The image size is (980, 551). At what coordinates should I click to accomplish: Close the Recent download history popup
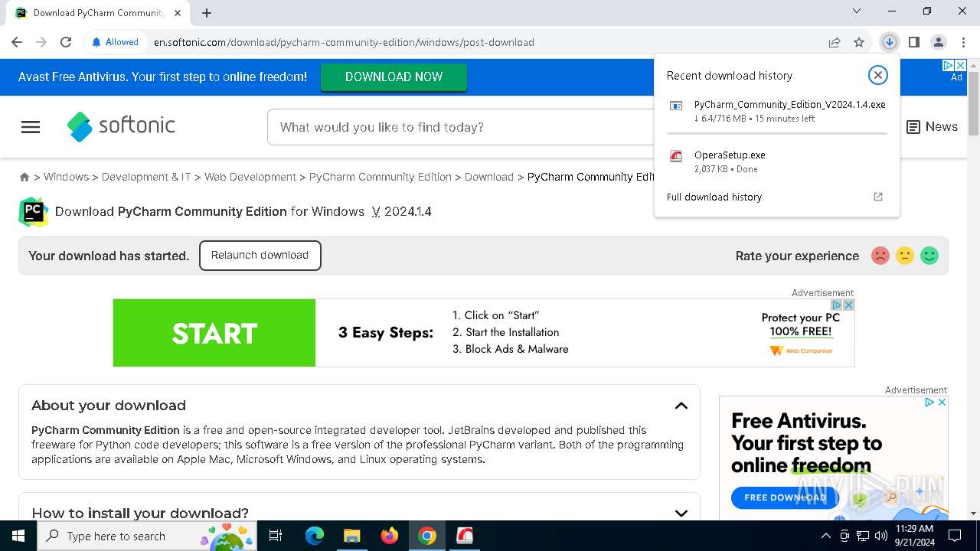coord(877,75)
